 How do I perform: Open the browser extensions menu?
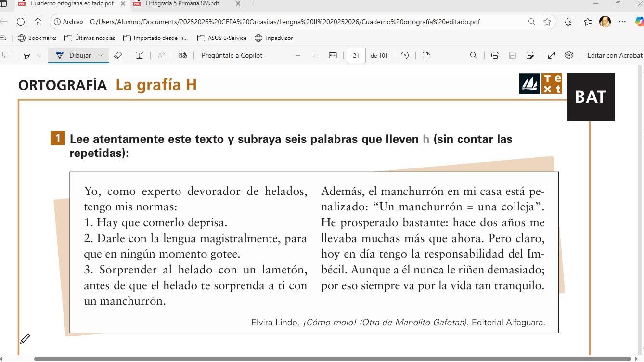[568, 22]
